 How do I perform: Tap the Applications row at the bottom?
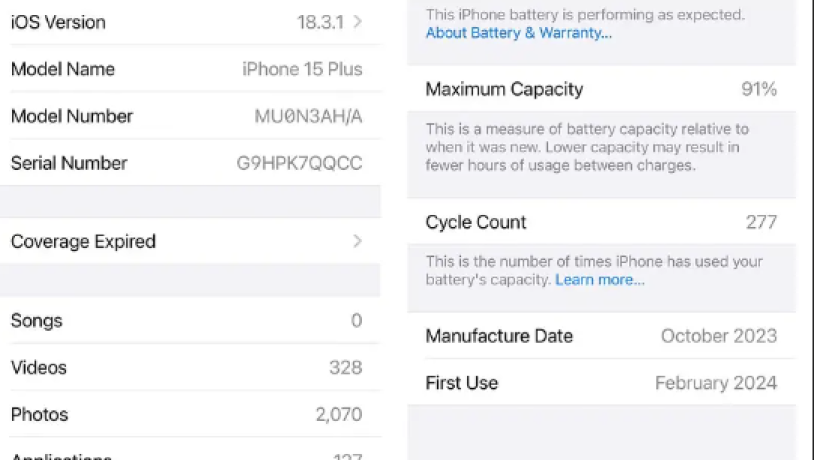[190, 451]
